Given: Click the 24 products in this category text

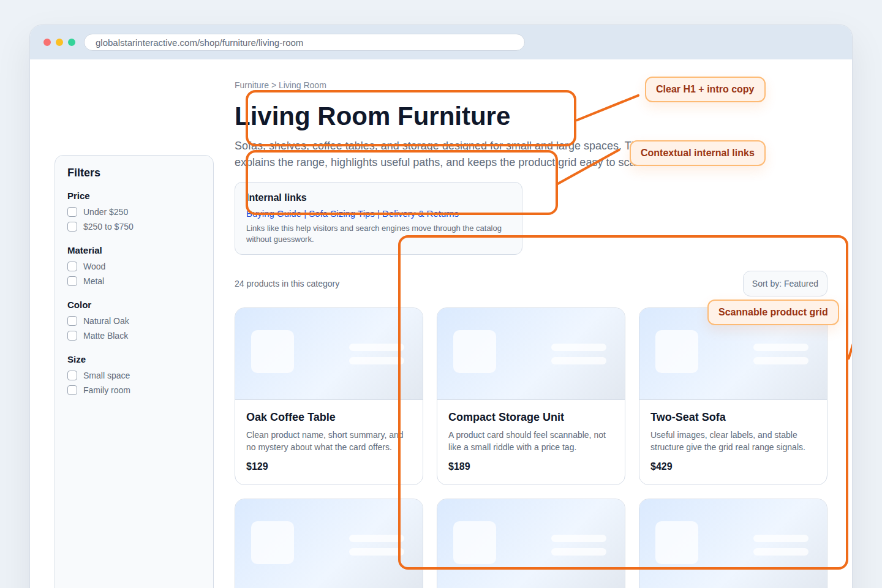Looking at the screenshot, I should click(287, 284).
